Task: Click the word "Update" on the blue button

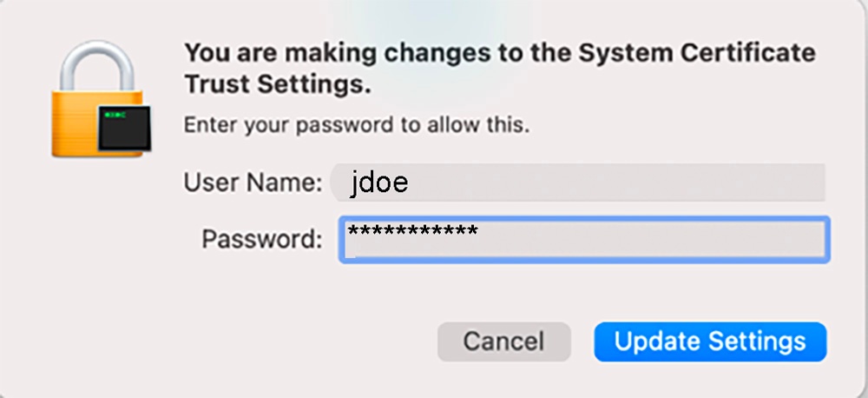Action: (657, 342)
